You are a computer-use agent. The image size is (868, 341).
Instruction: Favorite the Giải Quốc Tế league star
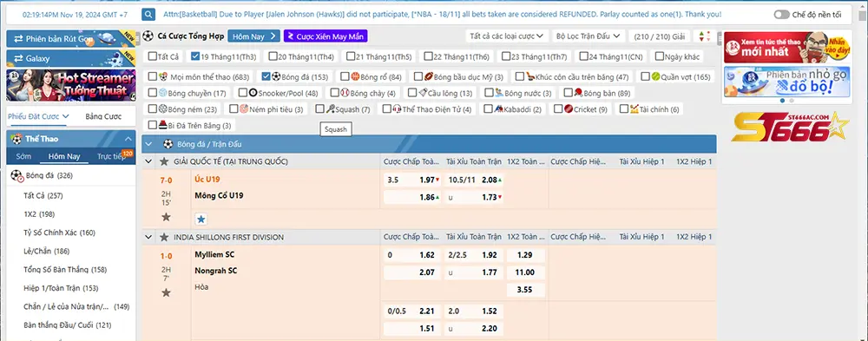pos(164,161)
